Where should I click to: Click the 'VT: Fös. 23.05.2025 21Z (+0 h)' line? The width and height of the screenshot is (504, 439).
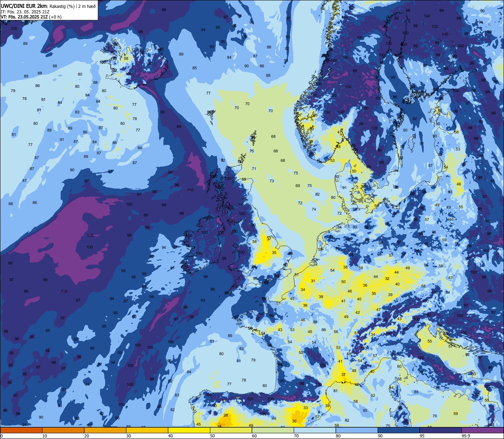[x=31, y=17]
